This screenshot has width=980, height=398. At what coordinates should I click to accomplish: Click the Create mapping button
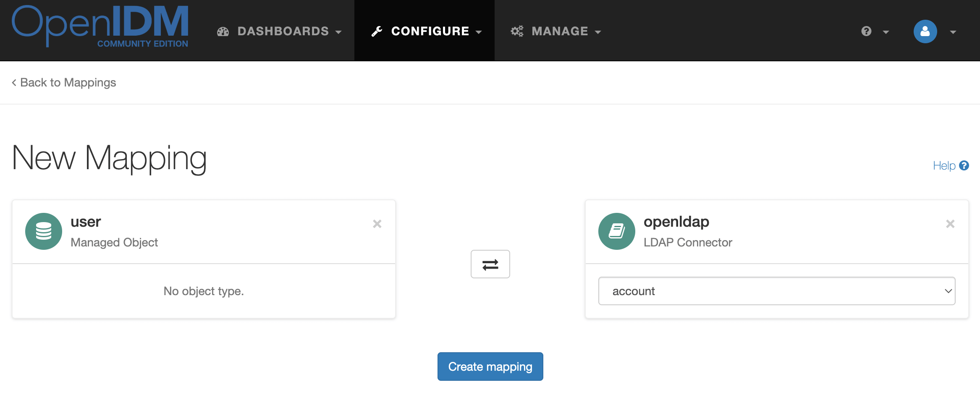(x=490, y=367)
